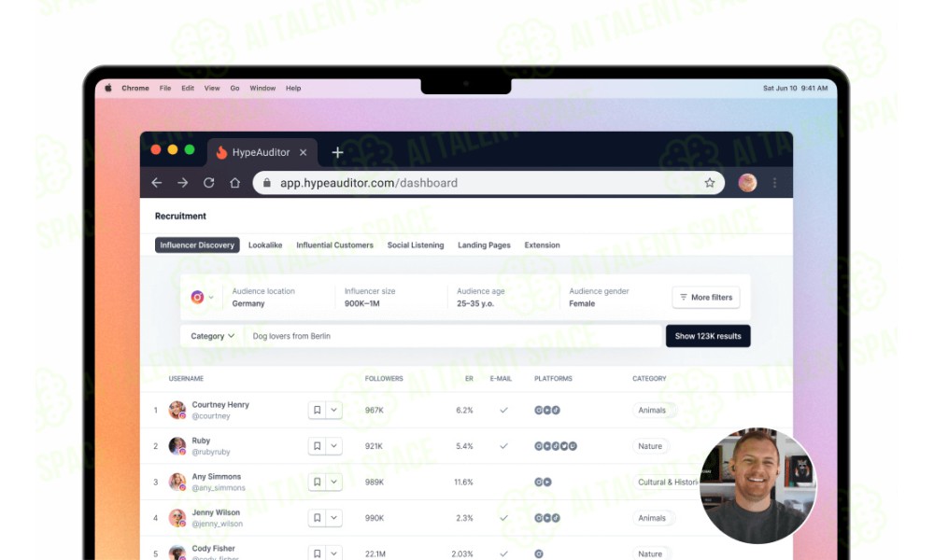934x560 pixels.
Task: Click the Nature tag in Ruby's row
Action: pyautogui.click(x=650, y=446)
